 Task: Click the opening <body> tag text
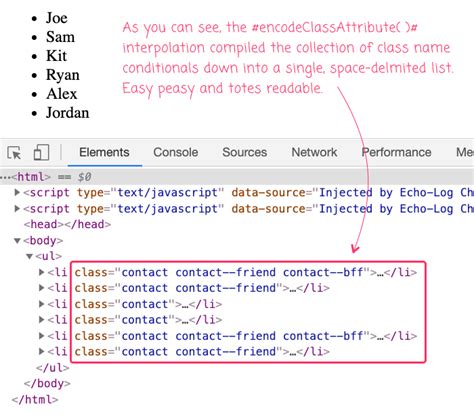click(x=43, y=240)
